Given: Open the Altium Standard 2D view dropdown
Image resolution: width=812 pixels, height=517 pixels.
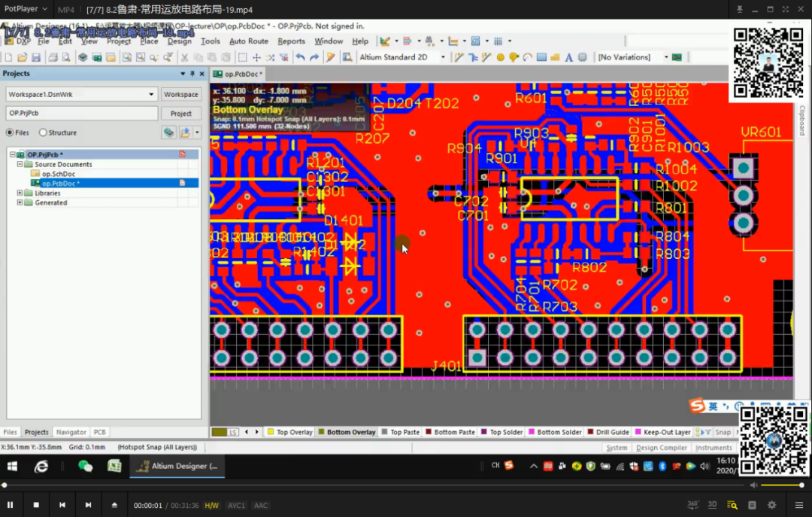Looking at the screenshot, I should (443, 57).
